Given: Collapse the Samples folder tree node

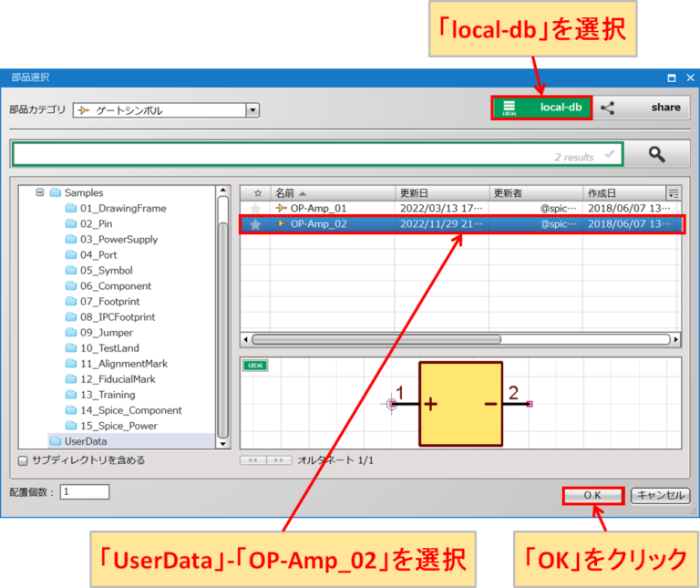Looking at the screenshot, I should (39, 193).
